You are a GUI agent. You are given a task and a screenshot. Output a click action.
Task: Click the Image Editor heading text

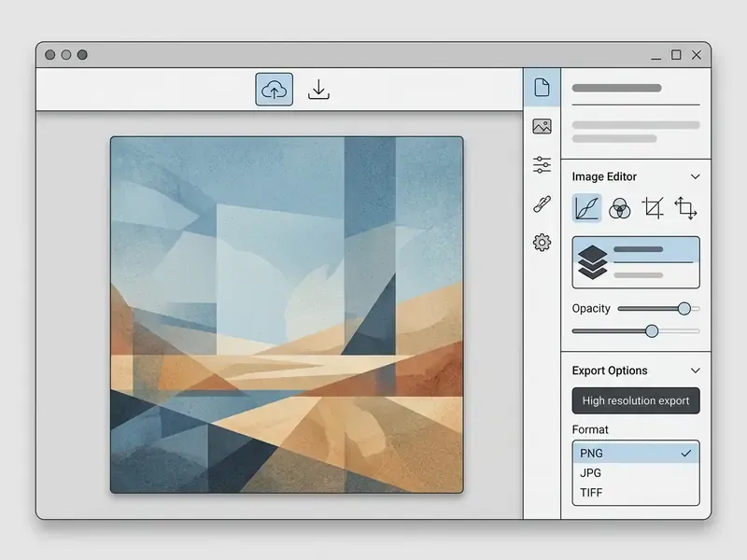[604, 176]
